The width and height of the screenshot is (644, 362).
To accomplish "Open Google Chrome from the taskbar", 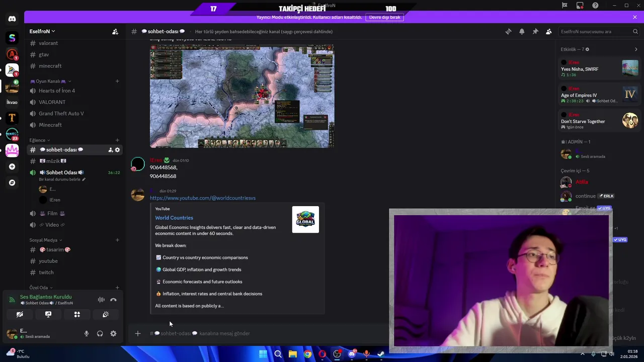I will click(307, 354).
